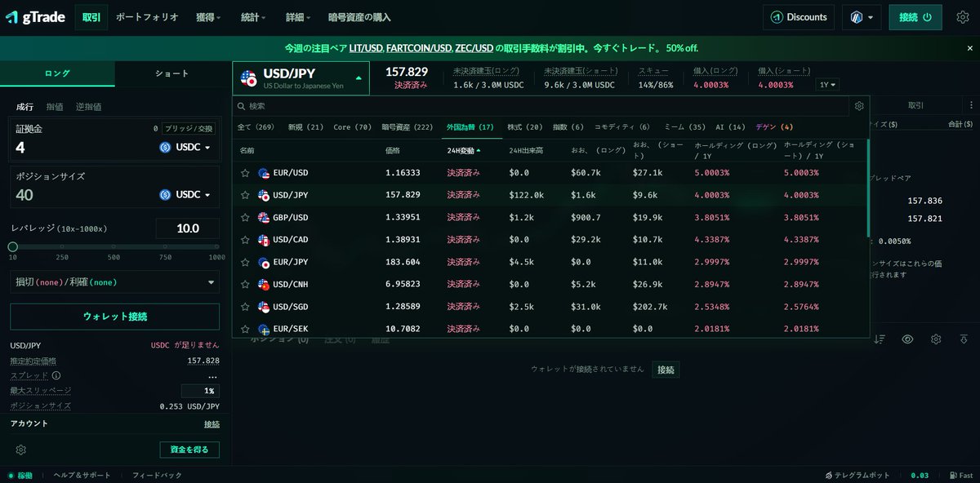This screenshot has width=980, height=483.
Task: Favorite the USD/CAD pair star
Action: pos(245,240)
